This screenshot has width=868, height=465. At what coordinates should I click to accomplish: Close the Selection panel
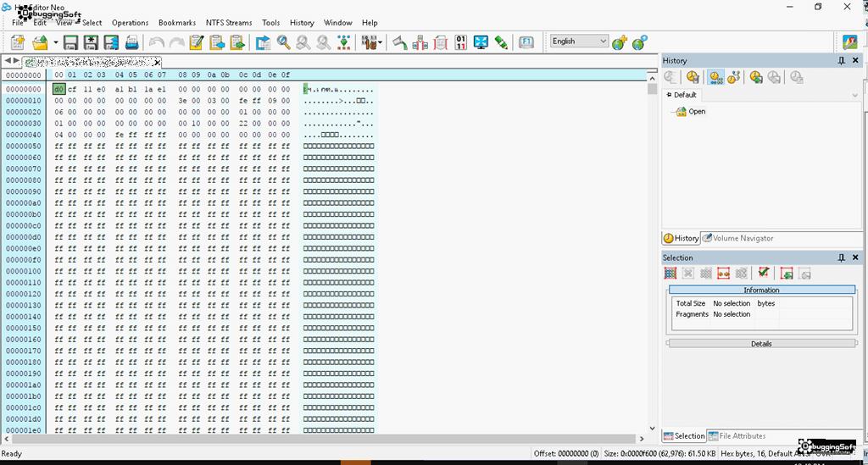[855, 257]
